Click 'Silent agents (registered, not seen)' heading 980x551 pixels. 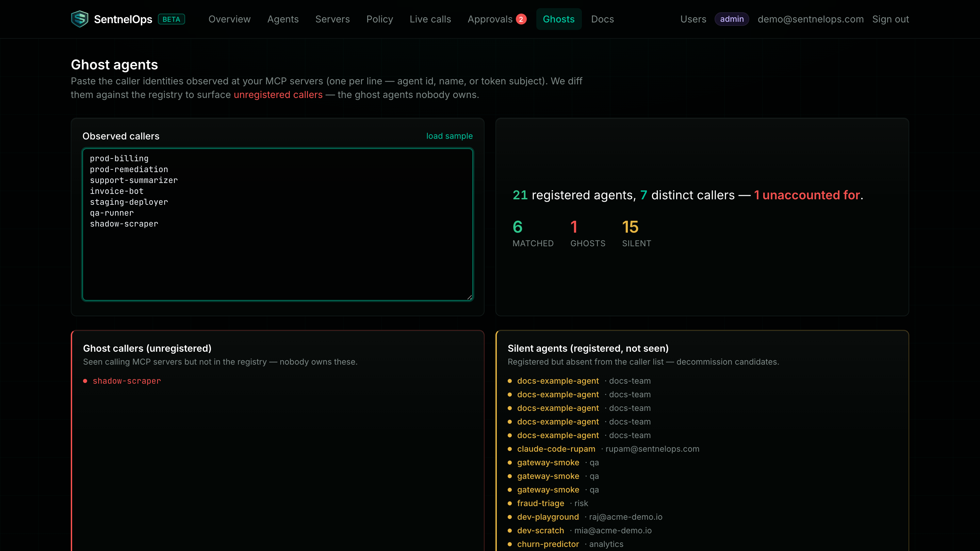point(588,348)
